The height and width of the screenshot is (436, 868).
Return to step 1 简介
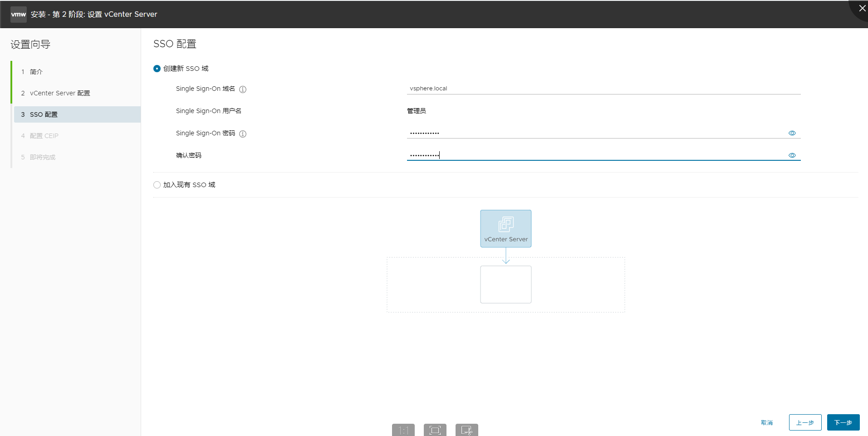35,71
